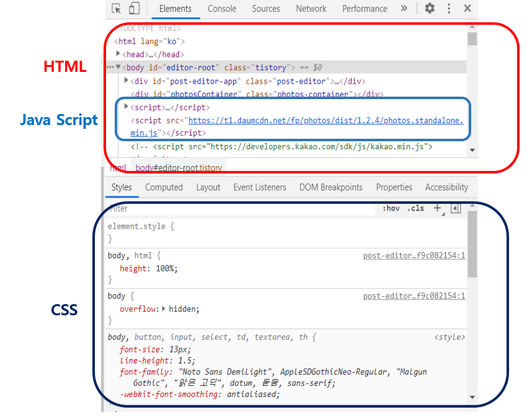Image resolution: width=527 pixels, height=420 pixels.
Task: Close the DevTools panel
Action: (467, 9)
